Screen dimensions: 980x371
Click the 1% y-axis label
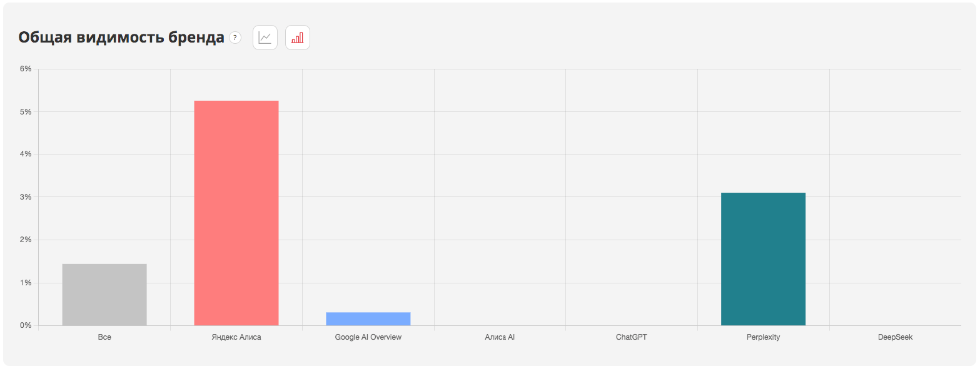point(25,283)
